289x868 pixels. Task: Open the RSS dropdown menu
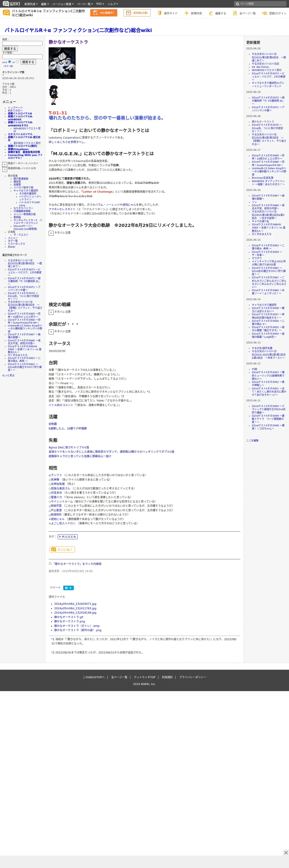[100, 4]
